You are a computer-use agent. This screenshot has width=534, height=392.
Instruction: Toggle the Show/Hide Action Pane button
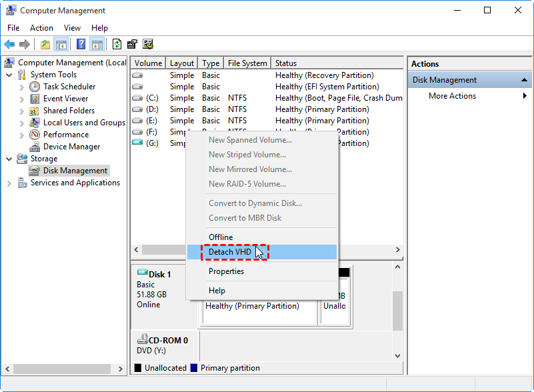[x=97, y=45]
